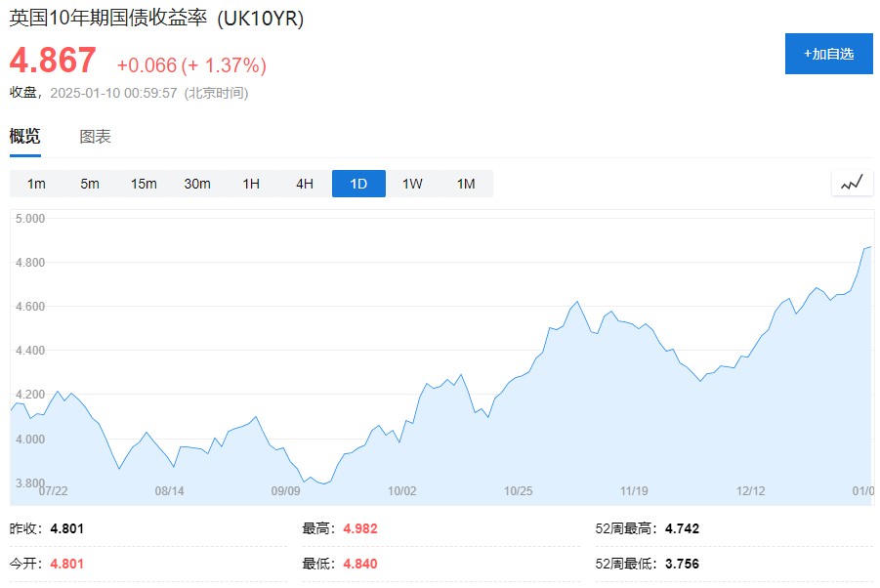Click the 52周最低 value 3.756
Screen dimensions: 880x588
tap(682, 564)
